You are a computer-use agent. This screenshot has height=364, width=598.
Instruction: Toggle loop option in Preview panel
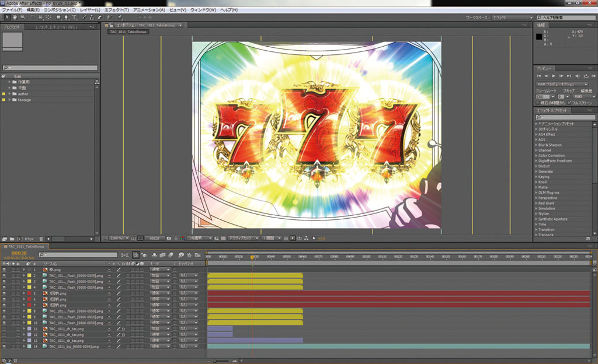tap(586, 76)
